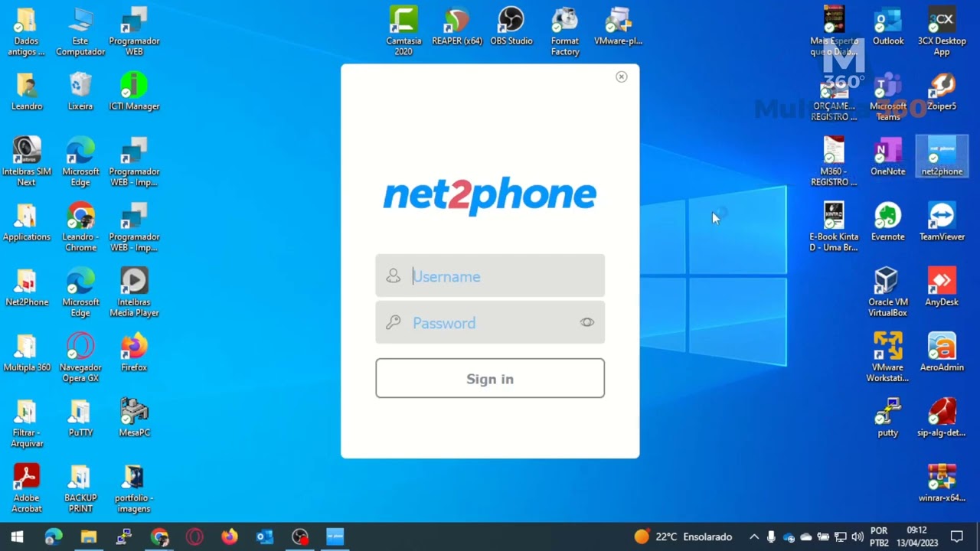Show hidden system tray icons
The width and height of the screenshot is (980, 551).
pos(754,537)
